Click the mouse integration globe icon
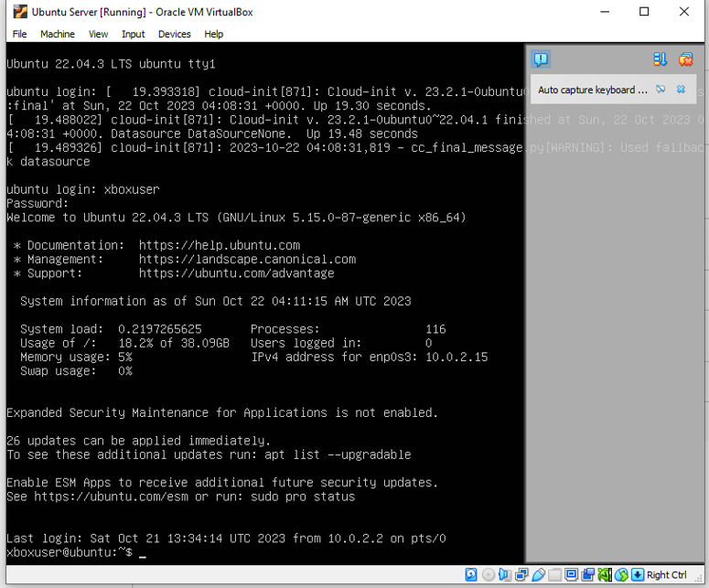This screenshot has height=588, width=709. (621, 575)
